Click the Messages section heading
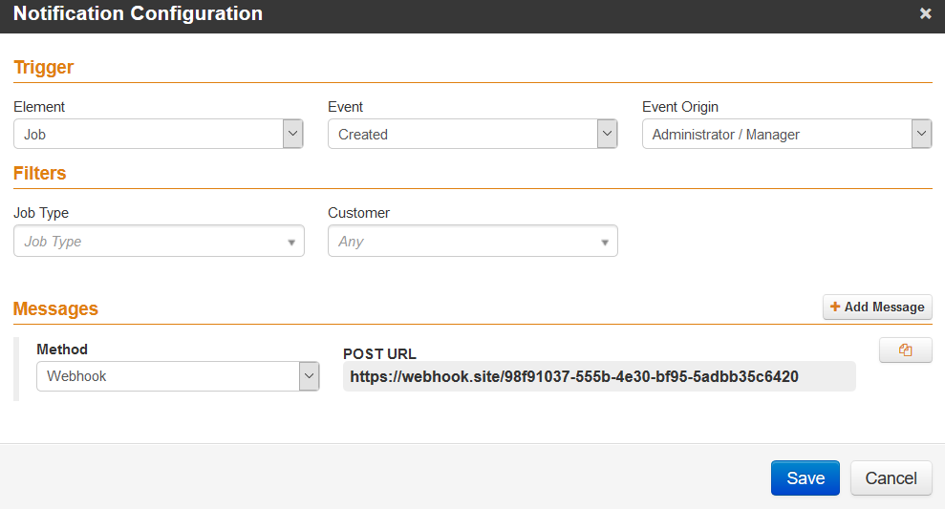 click(x=55, y=308)
